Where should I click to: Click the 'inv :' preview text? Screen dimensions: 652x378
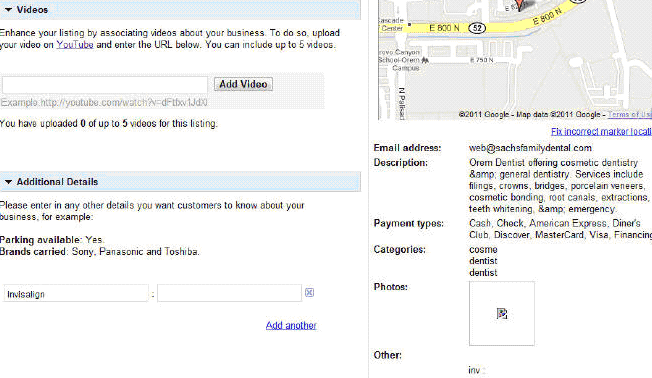click(477, 370)
